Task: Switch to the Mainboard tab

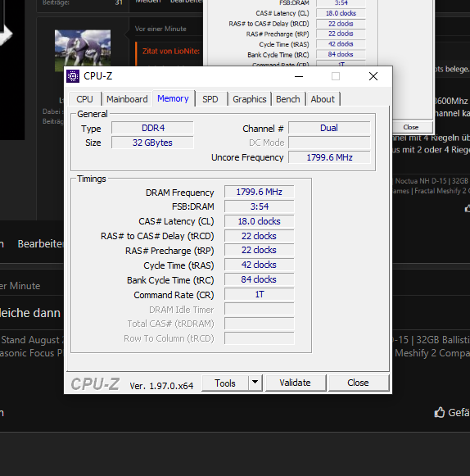Action: (x=127, y=99)
